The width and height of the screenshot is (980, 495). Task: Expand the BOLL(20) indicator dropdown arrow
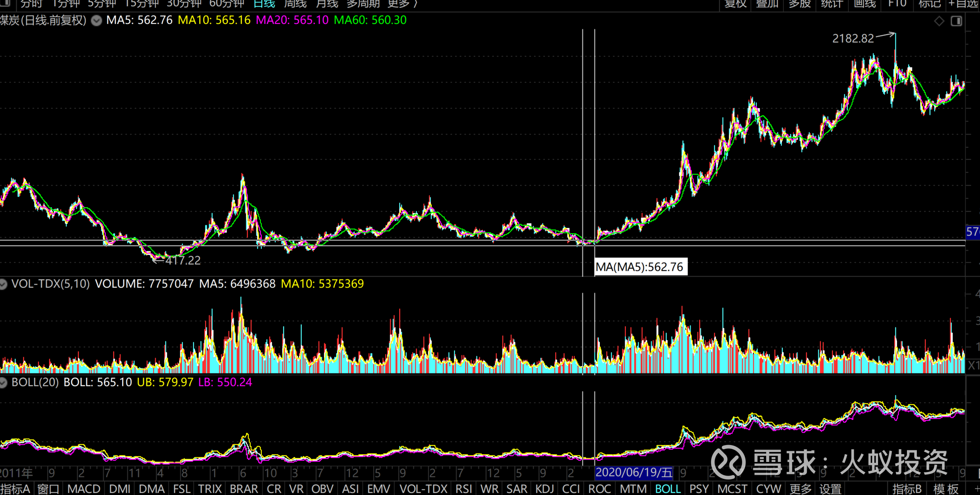3,383
